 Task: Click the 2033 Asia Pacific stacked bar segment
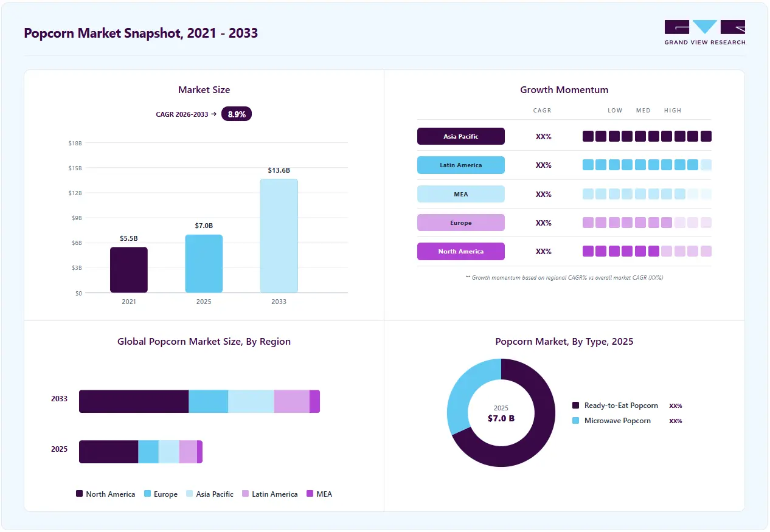click(x=251, y=401)
